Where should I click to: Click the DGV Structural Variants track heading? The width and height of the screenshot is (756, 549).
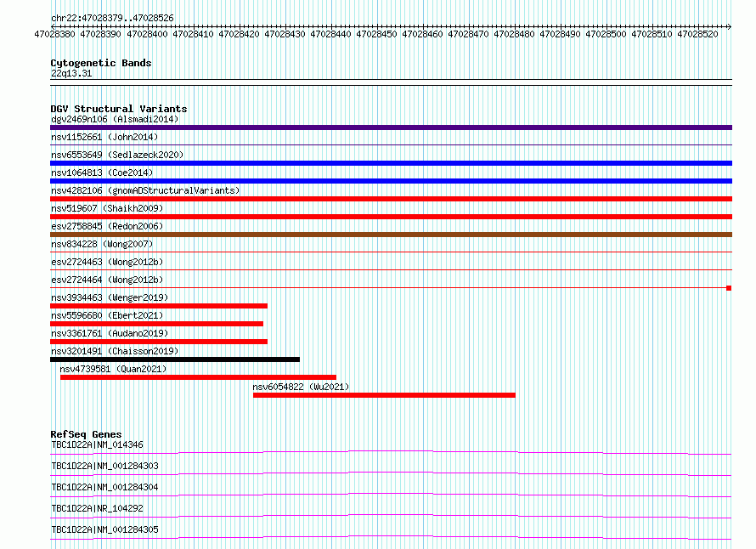(x=119, y=109)
